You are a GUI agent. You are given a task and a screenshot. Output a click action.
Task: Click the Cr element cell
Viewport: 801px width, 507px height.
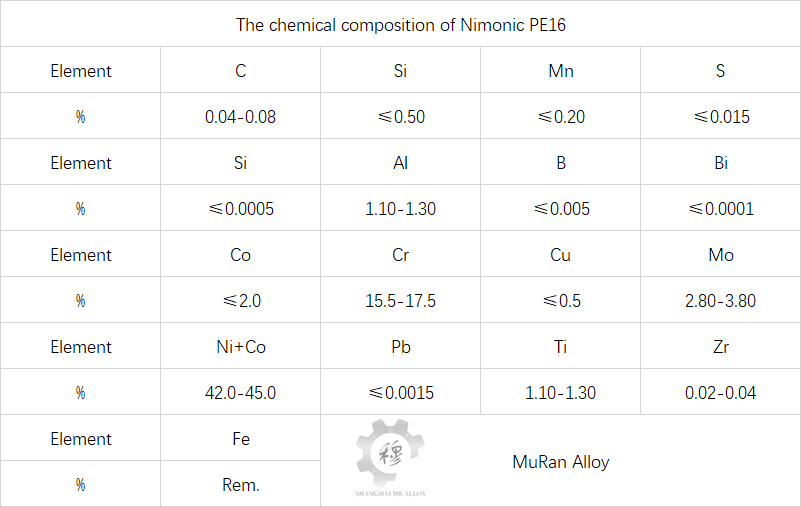400,255
